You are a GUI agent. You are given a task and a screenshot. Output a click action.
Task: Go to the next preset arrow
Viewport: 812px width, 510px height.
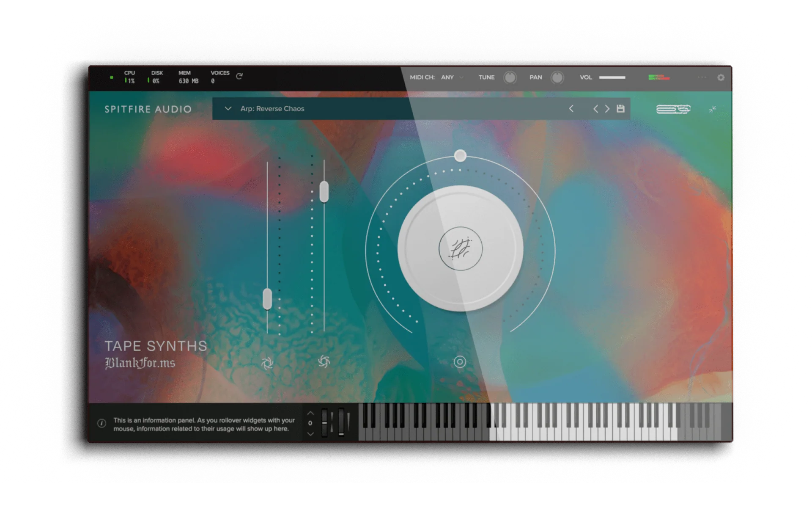607,109
